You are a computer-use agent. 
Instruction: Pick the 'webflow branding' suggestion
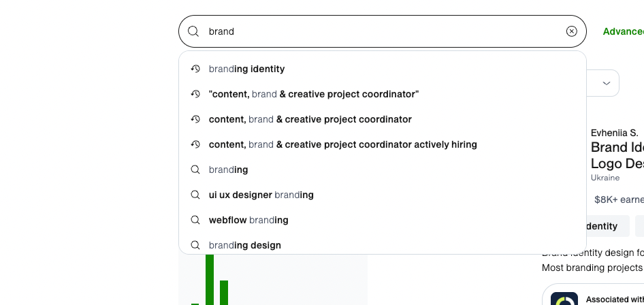pyautogui.click(x=383, y=220)
